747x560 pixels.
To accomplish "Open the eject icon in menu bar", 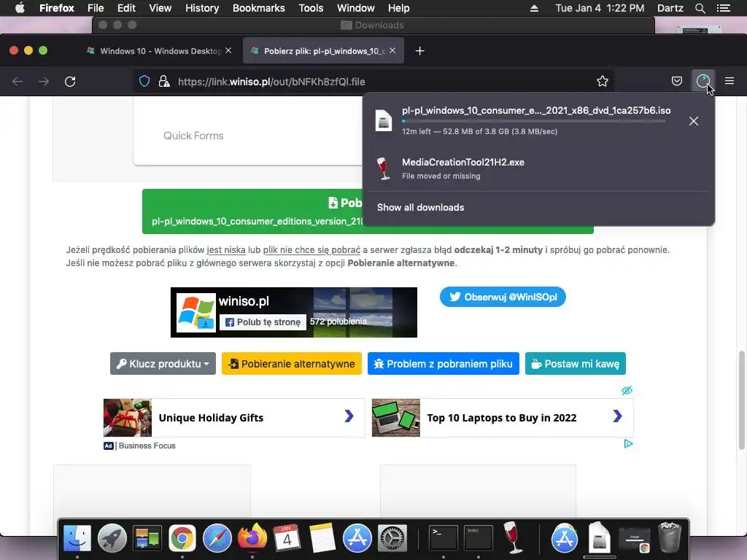I will [x=534, y=8].
